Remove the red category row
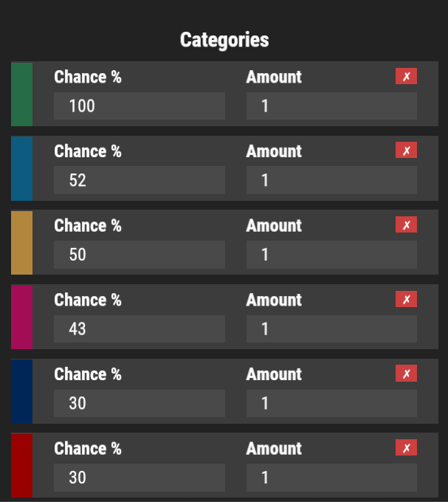The height and width of the screenshot is (502, 448). pos(406,447)
